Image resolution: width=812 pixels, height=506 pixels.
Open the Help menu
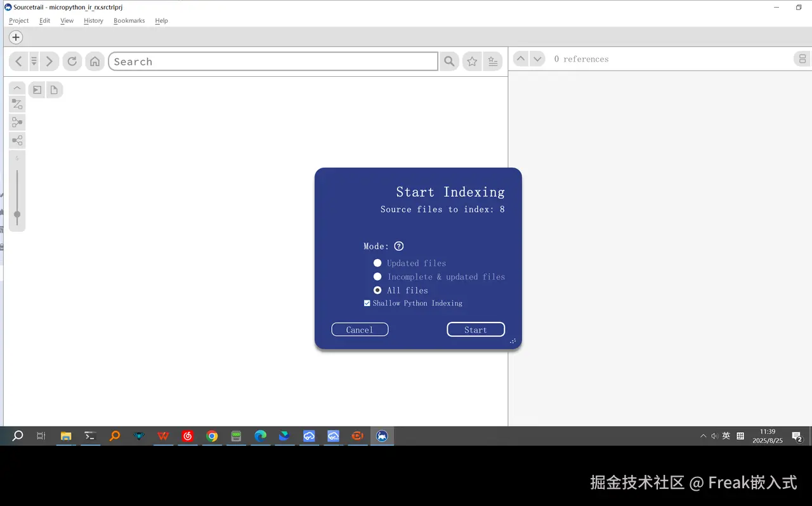162,20
